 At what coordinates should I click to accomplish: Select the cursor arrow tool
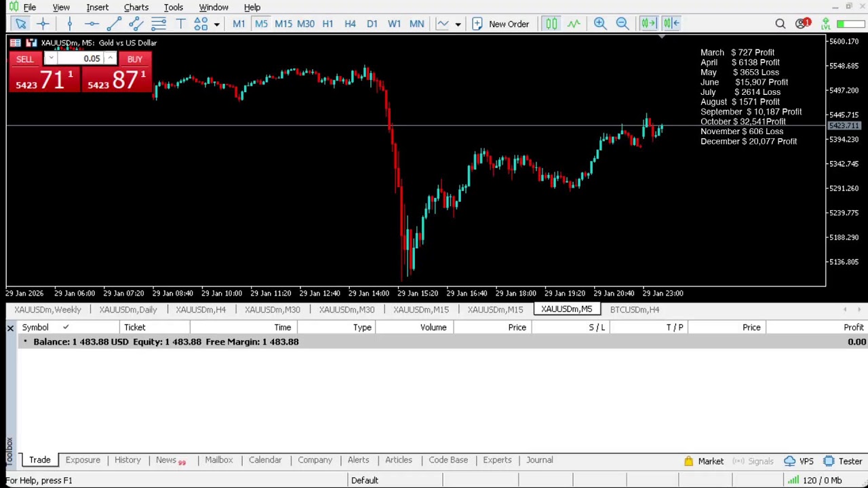[20, 24]
